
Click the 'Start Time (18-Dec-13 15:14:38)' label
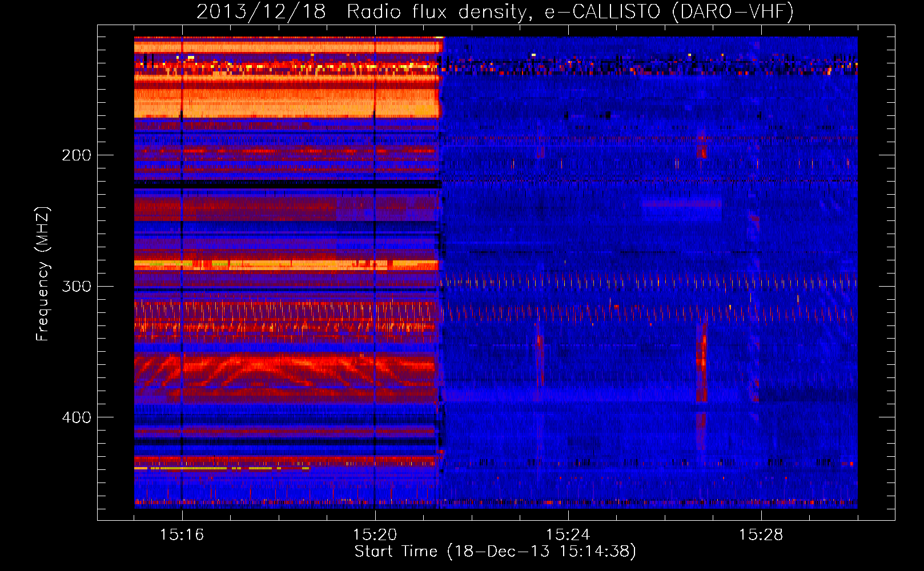[495, 551]
